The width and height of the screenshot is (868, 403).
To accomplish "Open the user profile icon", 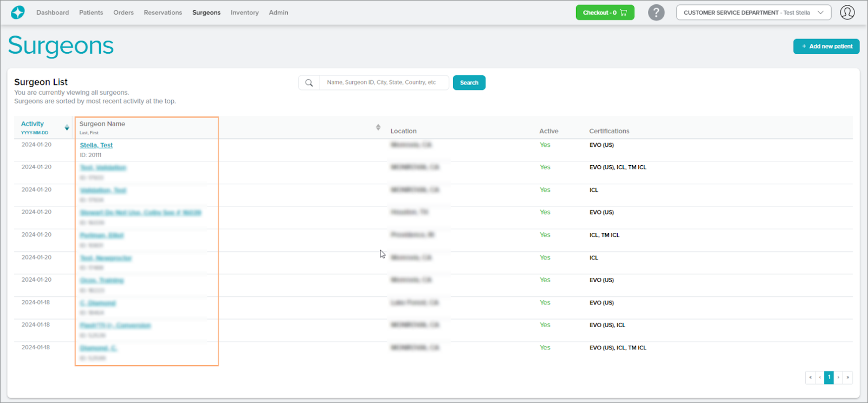I will pos(847,12).
